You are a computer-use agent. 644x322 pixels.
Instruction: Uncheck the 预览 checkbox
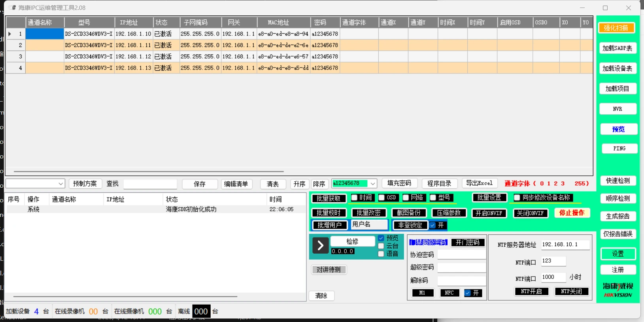(x=381, y=238)
